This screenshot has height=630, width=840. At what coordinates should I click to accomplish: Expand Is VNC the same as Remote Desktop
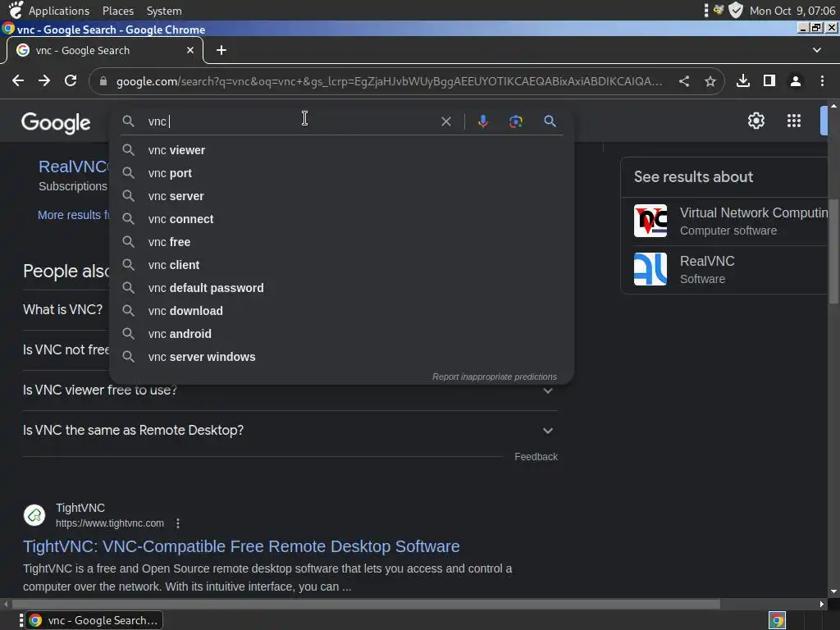click(290, 431)
